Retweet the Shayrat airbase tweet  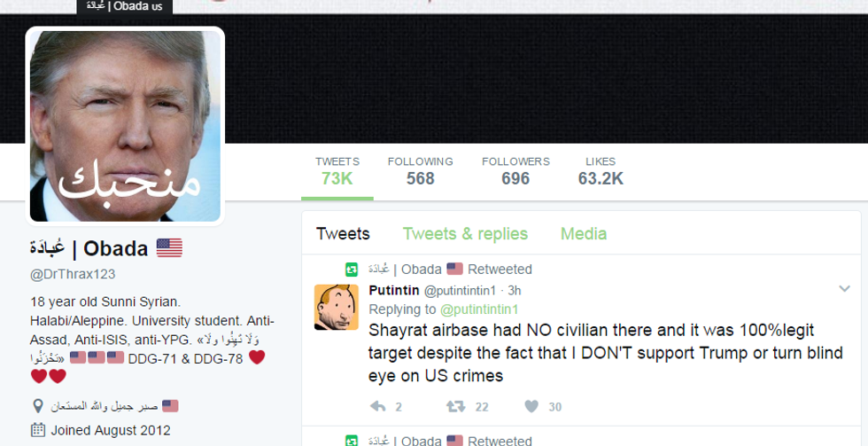455,407
